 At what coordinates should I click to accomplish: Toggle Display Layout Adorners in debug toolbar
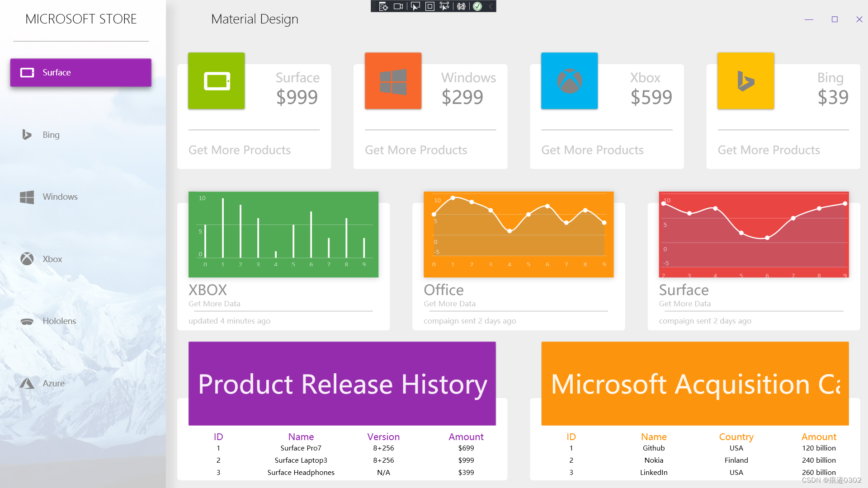pos(430,6)
